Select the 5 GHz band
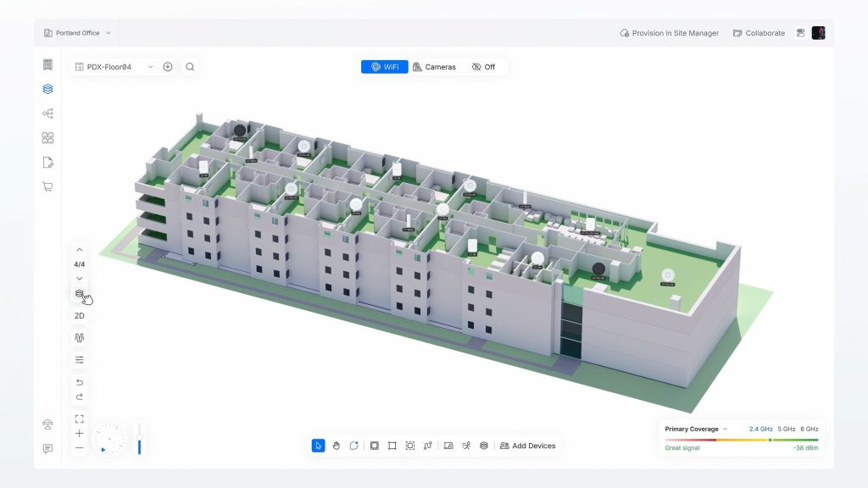Image resolution: width=868 pixels, height=488 pixels. point(786,429)
